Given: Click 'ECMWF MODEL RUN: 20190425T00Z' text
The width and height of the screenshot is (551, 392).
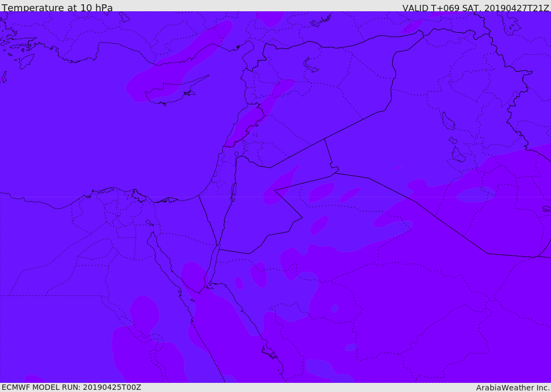Looking at the screenshot, I should coord(72,387).
